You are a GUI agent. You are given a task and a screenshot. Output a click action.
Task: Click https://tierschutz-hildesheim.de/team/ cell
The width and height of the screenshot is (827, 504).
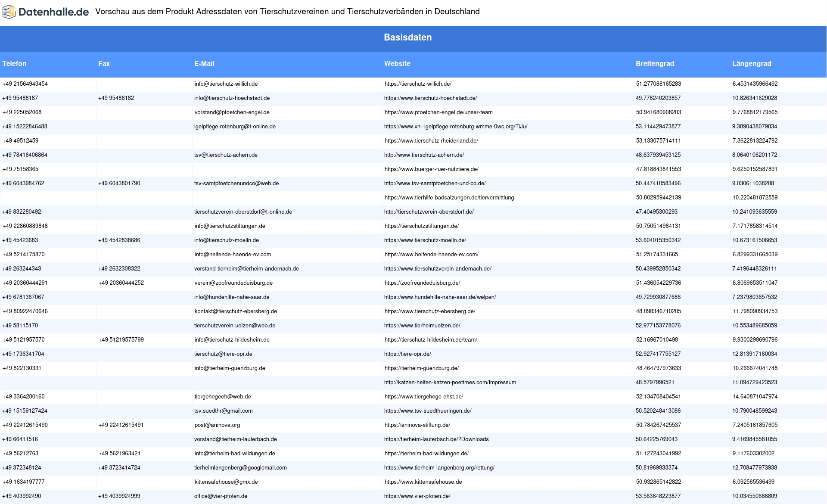[431, 340]
